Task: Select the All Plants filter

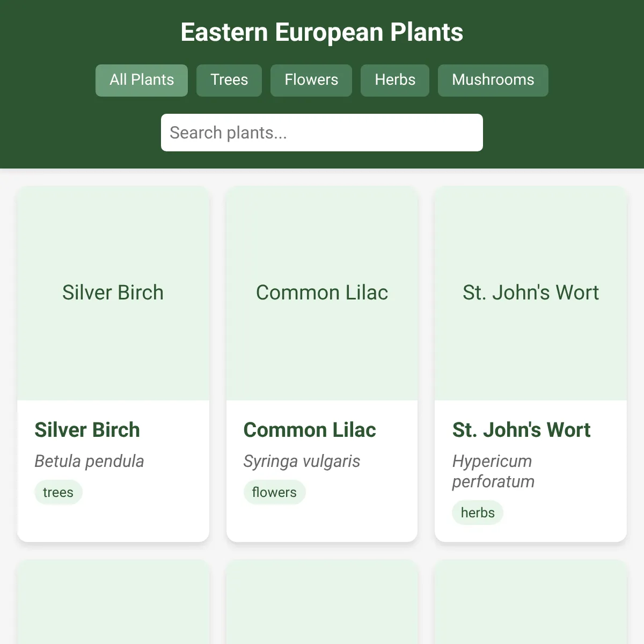Action: [142, 80]
